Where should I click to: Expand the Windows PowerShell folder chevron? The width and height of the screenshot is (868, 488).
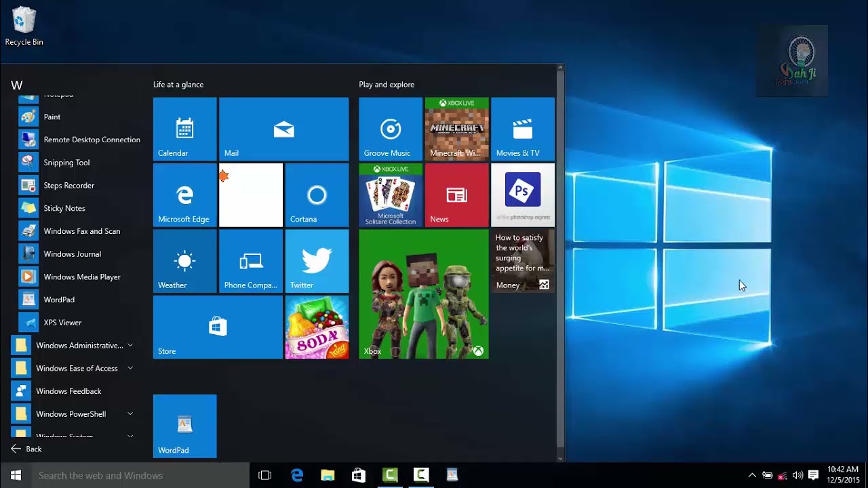click(x=130, y=414)
